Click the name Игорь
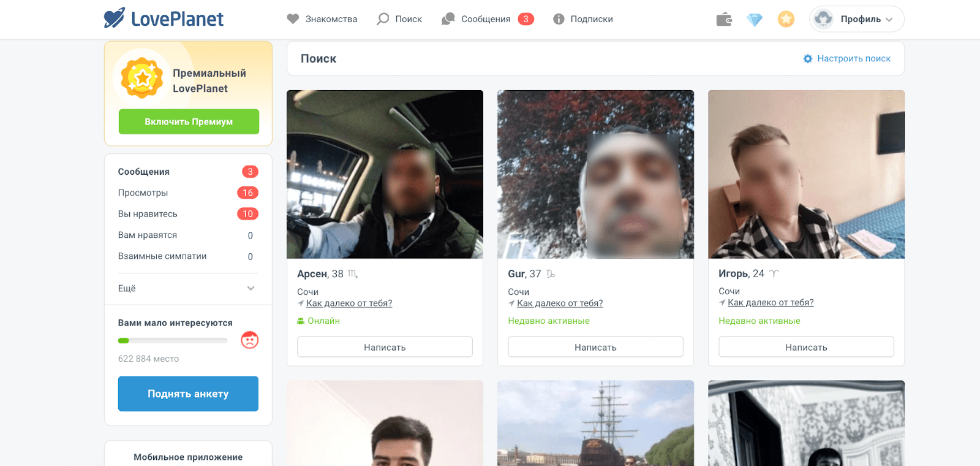Screen dimensions: 980x466 (734, 273)
